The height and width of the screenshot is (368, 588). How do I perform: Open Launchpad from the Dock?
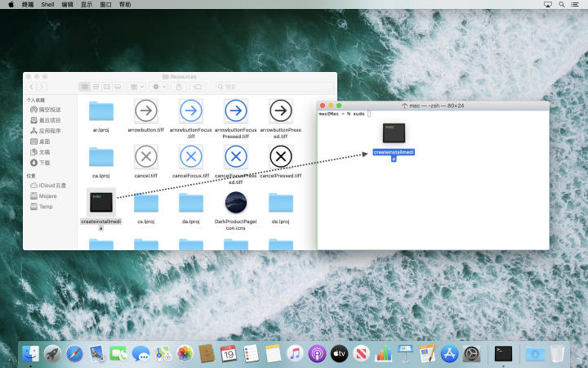pos(52,354)
